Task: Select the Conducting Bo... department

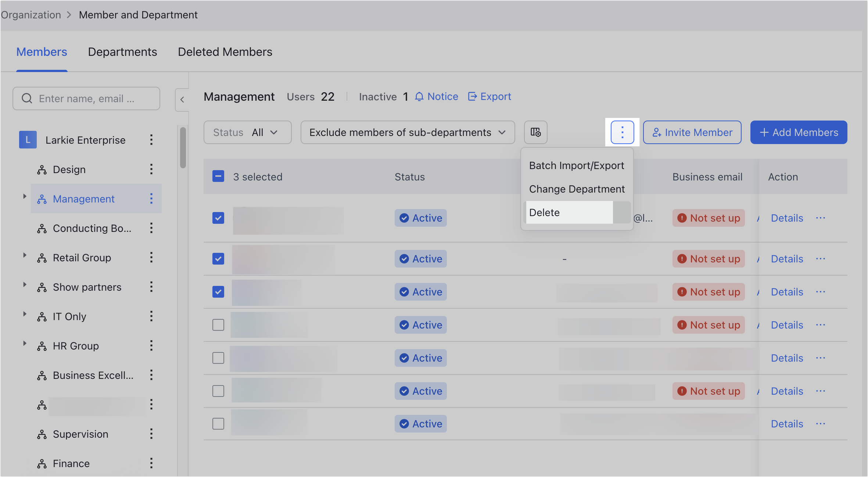Action: [x=92, y=228]
